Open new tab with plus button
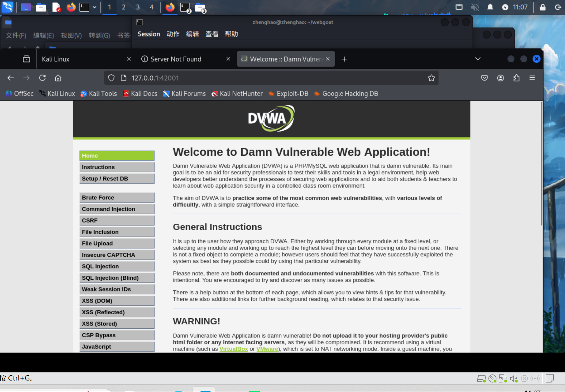This screenshot has height=392, width=565. pyautogui.click(x=344, y=59)
